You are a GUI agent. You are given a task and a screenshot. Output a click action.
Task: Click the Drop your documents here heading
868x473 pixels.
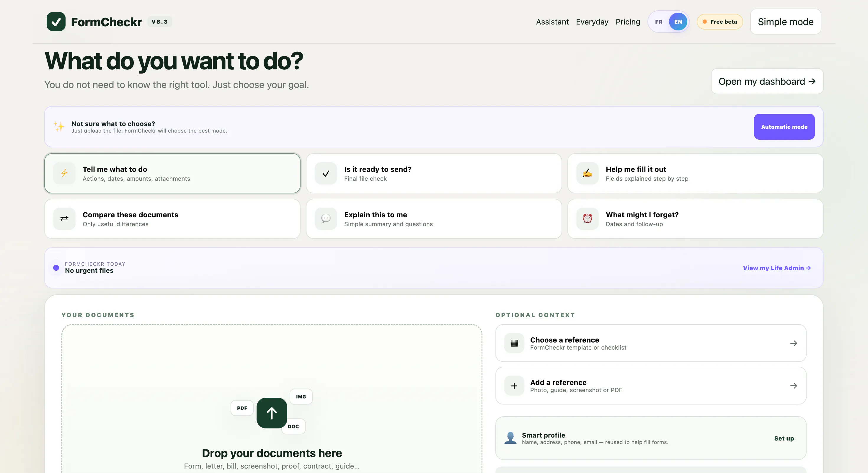point(272,453)
